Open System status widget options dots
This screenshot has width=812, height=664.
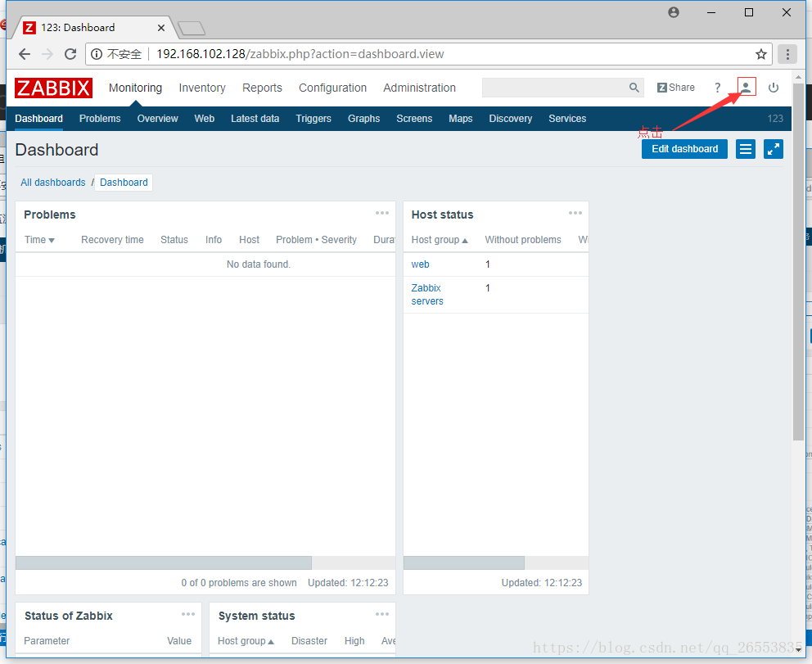[382, 614]
